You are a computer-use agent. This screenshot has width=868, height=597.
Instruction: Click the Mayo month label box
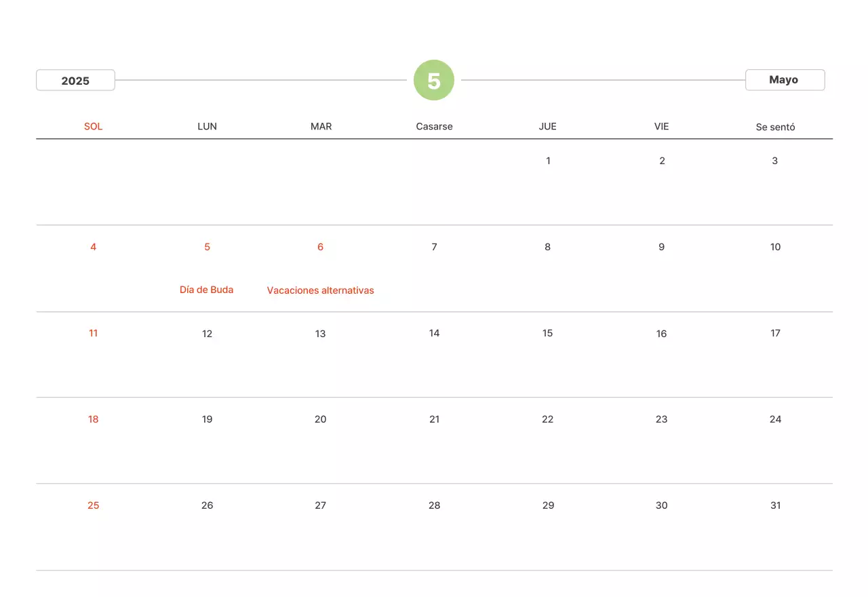784,80
